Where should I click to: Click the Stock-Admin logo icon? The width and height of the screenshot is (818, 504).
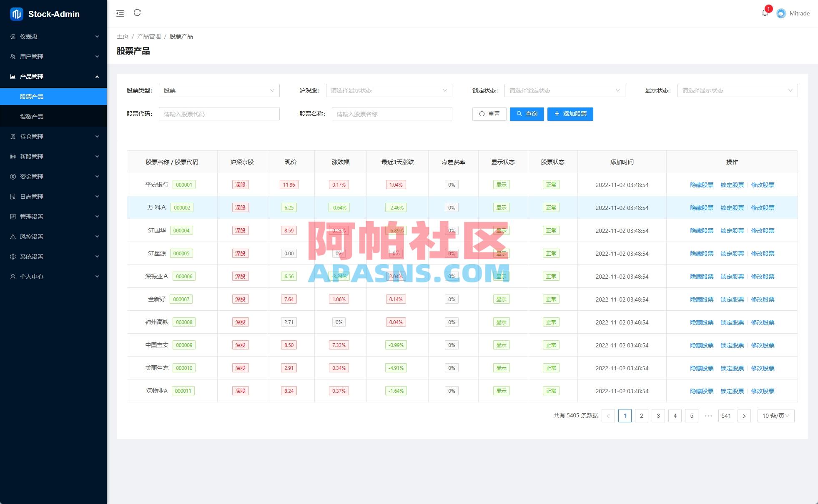pyautogui.click(x=16, y=13)
